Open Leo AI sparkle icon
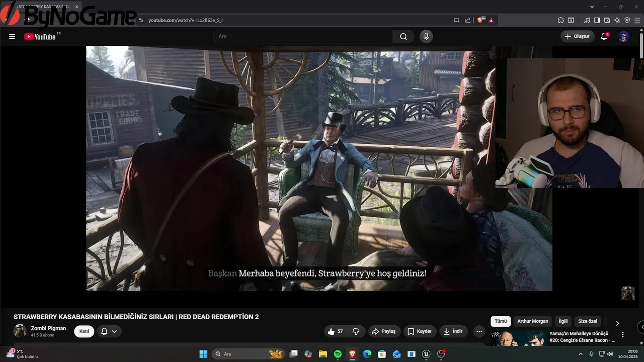Viewport: 644px width, 362px height. pyautogui.click(x=617, y=20)
